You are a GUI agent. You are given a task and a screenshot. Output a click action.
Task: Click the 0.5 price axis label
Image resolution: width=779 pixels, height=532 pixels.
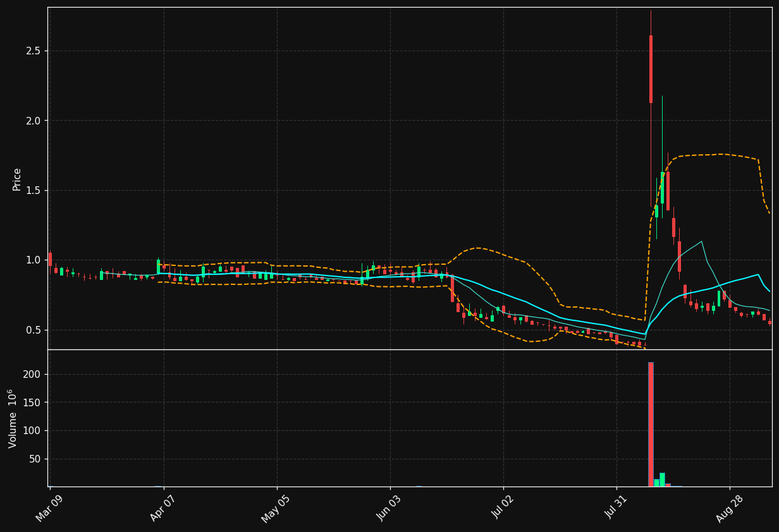pos(34,330)
